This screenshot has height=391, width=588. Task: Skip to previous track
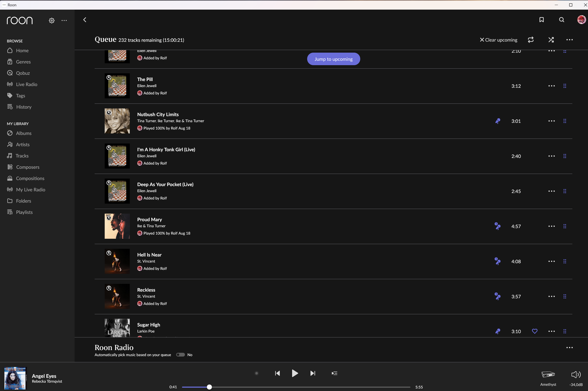pos(277,373)
